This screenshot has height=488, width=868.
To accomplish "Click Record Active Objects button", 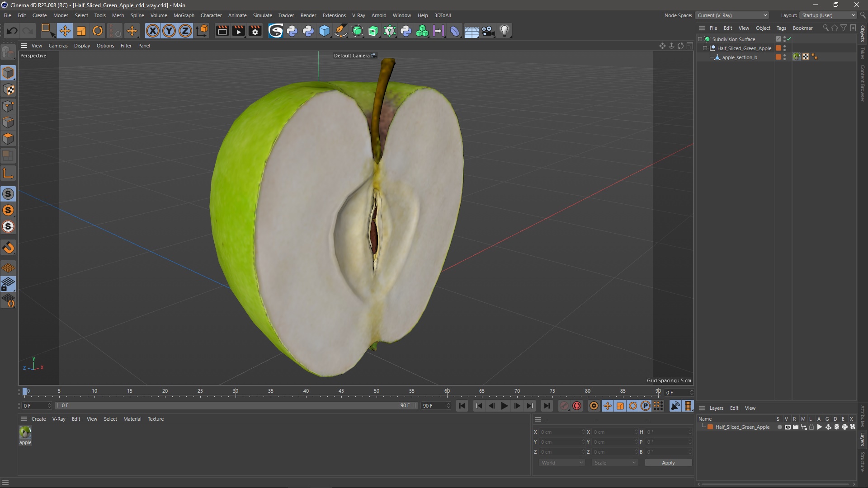I will [x=564, y=406].
